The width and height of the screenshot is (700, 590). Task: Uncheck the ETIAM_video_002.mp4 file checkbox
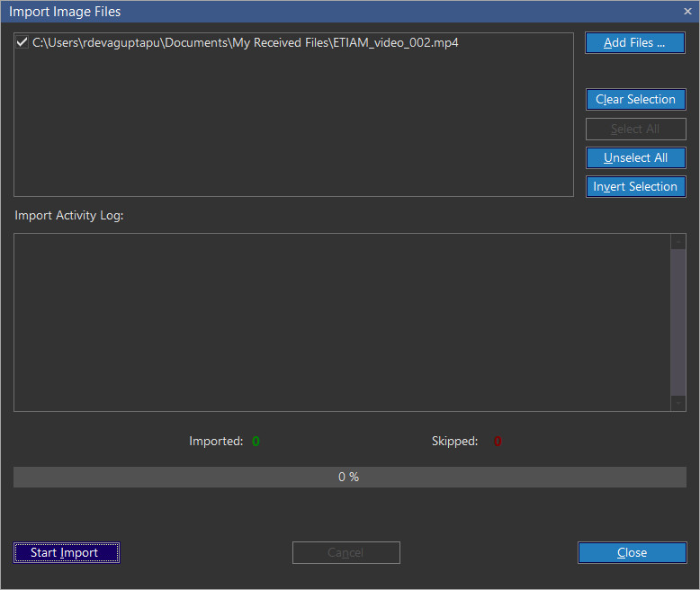pyautogui.click(x=22, y=42)
